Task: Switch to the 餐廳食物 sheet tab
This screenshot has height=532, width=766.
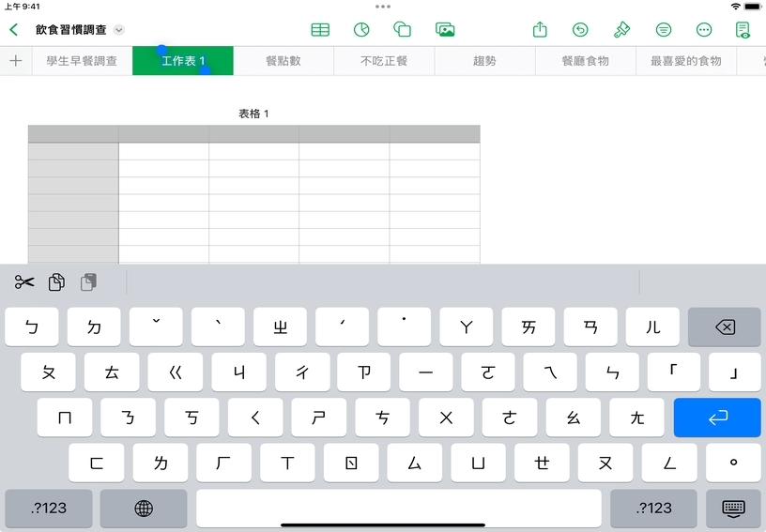Action: coord(585,61)
